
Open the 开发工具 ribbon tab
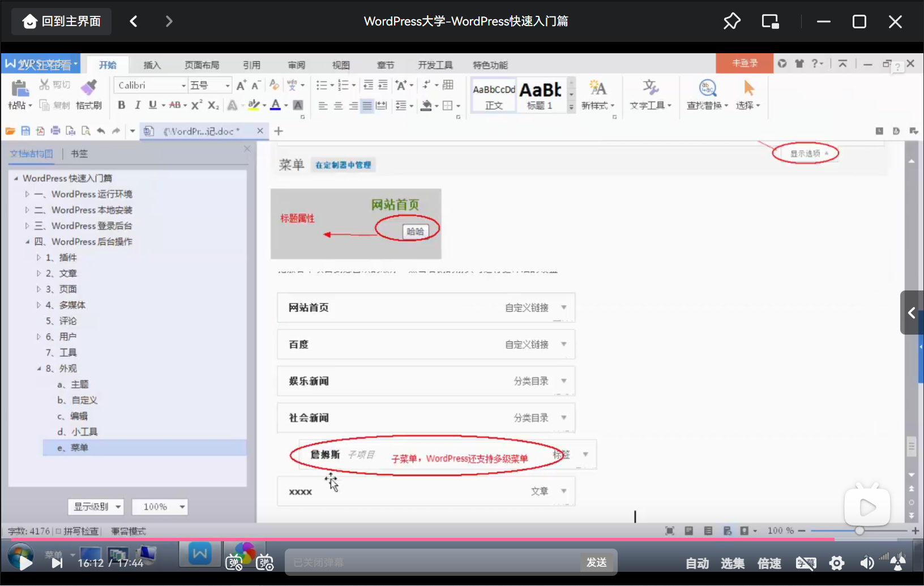(435, 65)
